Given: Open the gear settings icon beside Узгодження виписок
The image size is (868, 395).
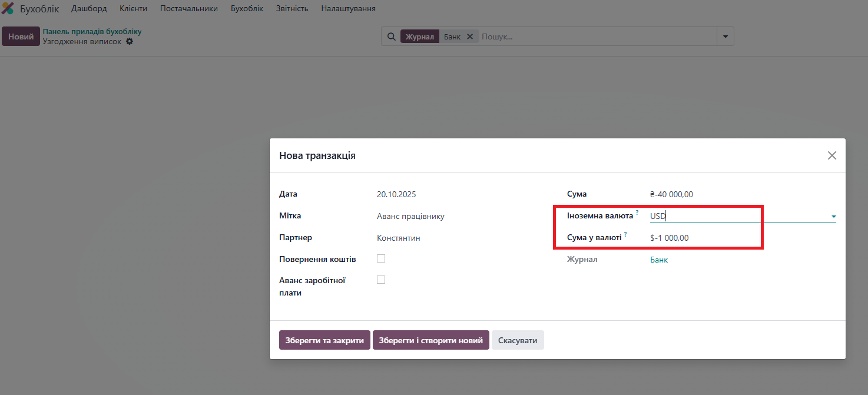Looking at the screenshot, I should click(130, 42).
